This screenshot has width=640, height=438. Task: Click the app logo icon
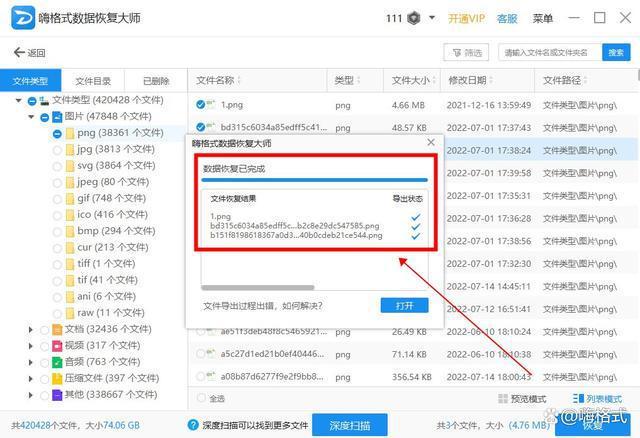click(23, 18)
